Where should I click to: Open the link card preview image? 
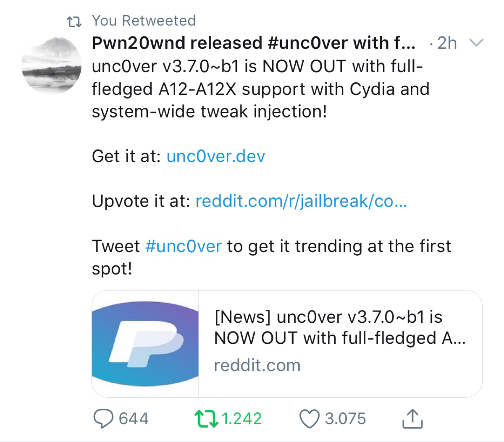coord(145,344)
